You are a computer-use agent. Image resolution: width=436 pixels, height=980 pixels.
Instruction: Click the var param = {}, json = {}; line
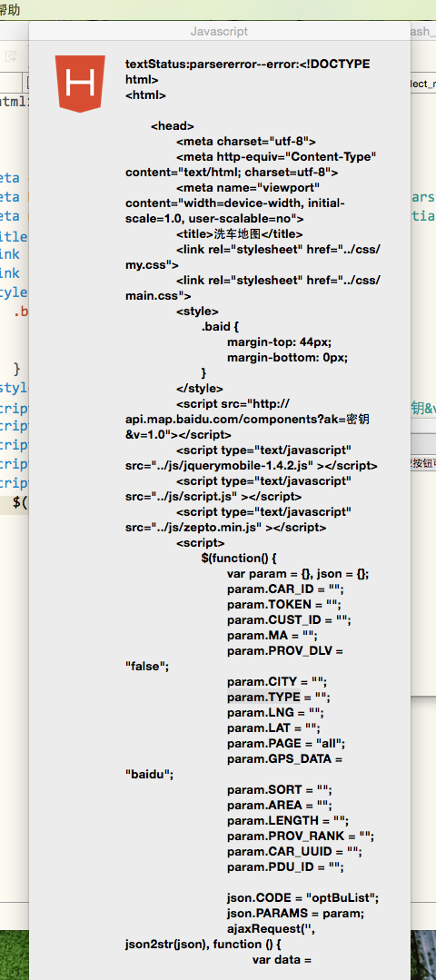299,574
